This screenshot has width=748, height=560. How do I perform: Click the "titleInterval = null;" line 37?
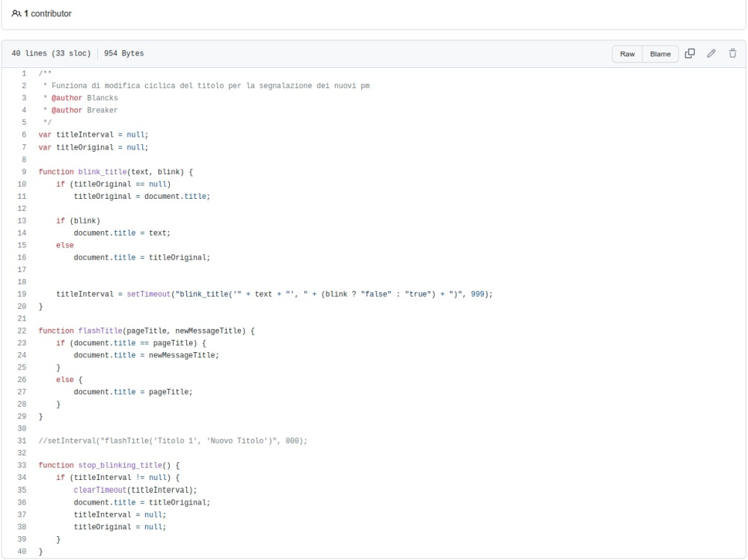(120, 514)
